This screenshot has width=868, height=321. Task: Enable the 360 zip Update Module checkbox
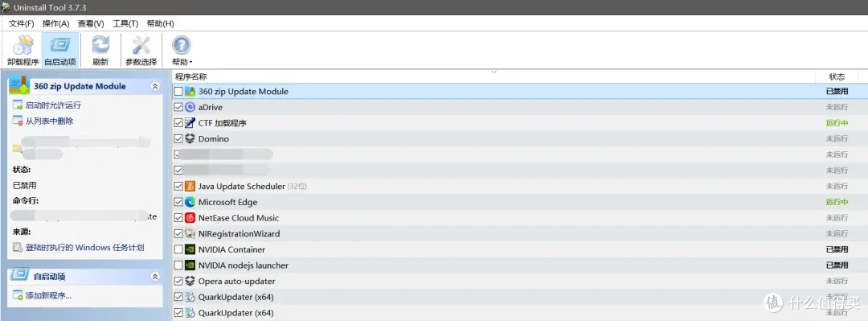[x=178, y=92]
